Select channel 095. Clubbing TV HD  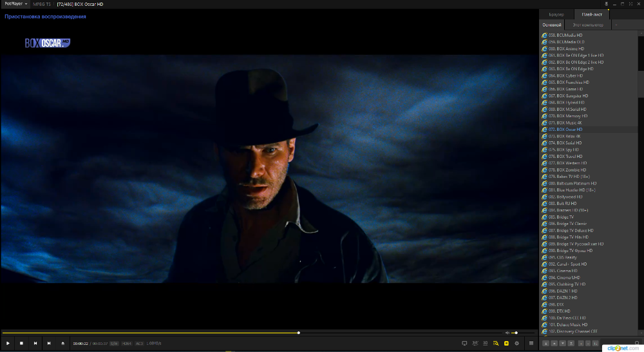tap(589, 284)
